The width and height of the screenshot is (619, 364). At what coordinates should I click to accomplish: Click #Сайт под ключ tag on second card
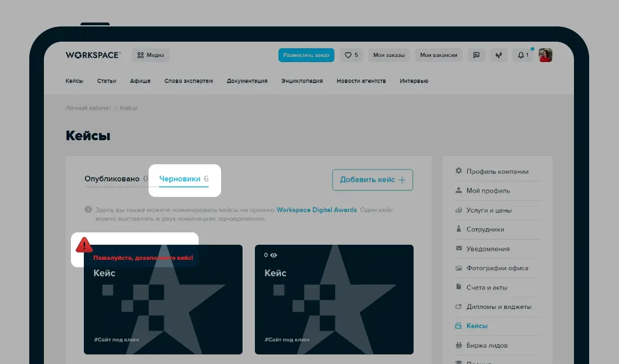click(287, 339)
